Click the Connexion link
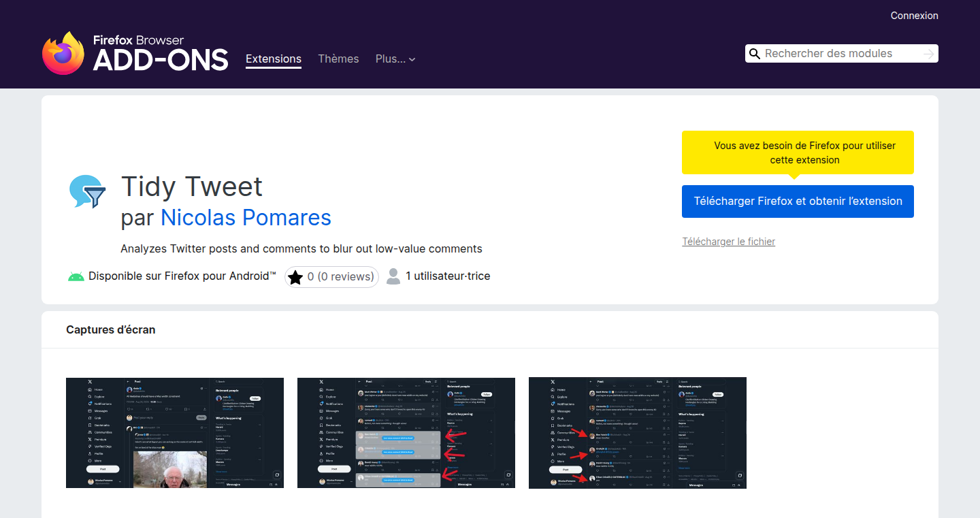Viewport: 980px width, 518px height. click(x=914, y=16)
